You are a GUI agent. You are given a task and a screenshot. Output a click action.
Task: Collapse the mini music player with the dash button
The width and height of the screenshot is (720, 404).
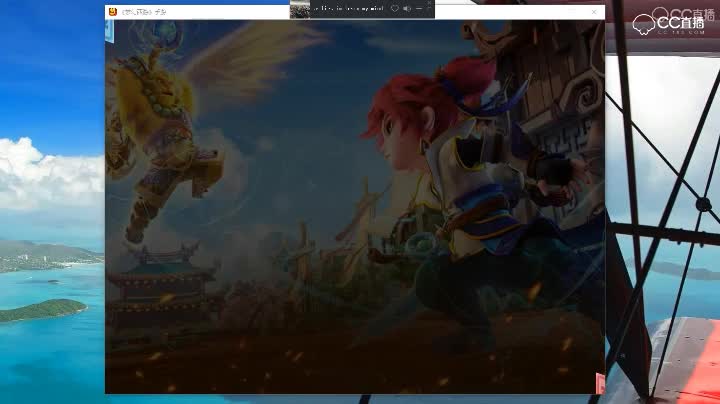419,8
